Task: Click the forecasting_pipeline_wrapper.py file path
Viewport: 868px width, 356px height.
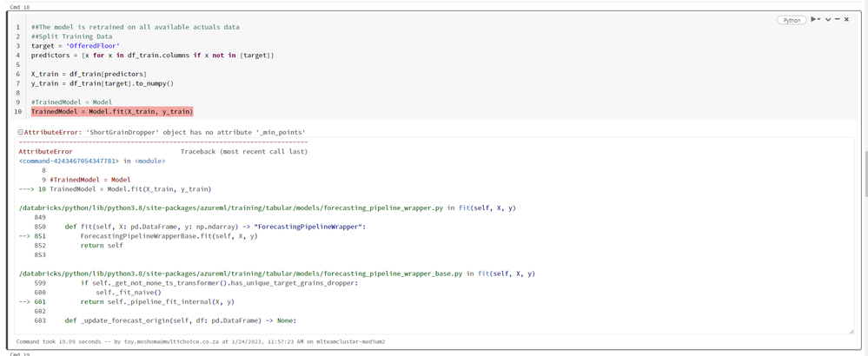Action: click(x=231, y=208)
